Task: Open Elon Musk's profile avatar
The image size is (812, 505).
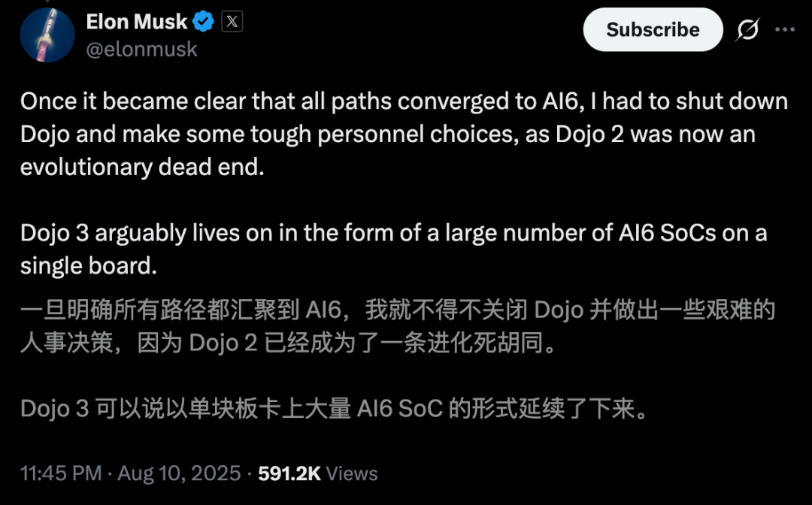Action: 47,35
